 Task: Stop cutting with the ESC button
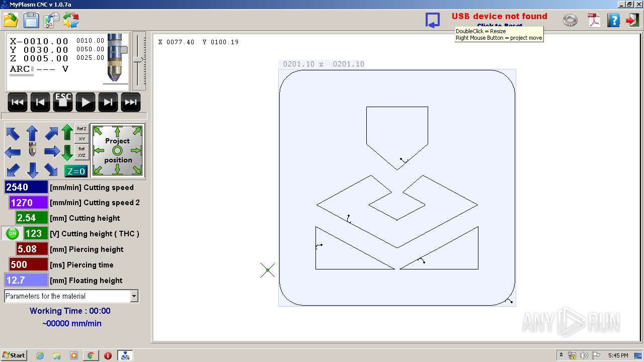[63, 102]
